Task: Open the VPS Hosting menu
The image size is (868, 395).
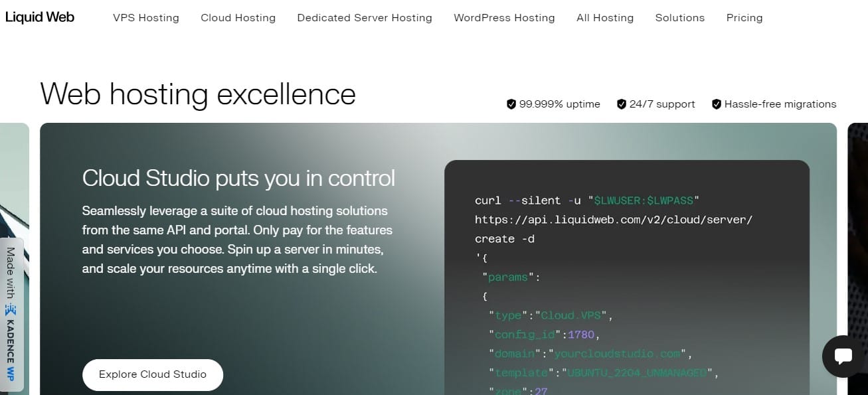Action: [x=146, y=18]
